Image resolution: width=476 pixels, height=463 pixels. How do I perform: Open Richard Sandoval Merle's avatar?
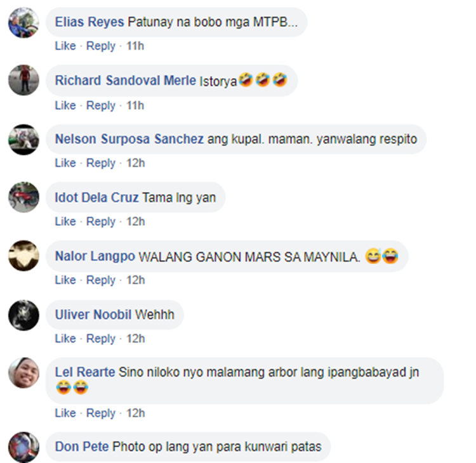pyautogui.click(x=23, y=80)
